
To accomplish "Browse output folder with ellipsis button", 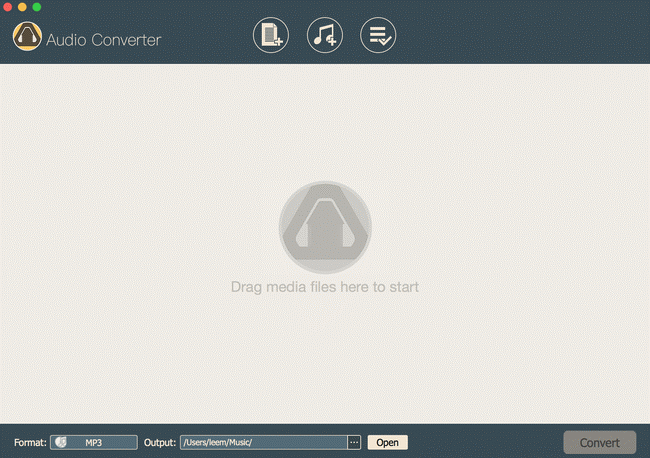I will point(354,442).
